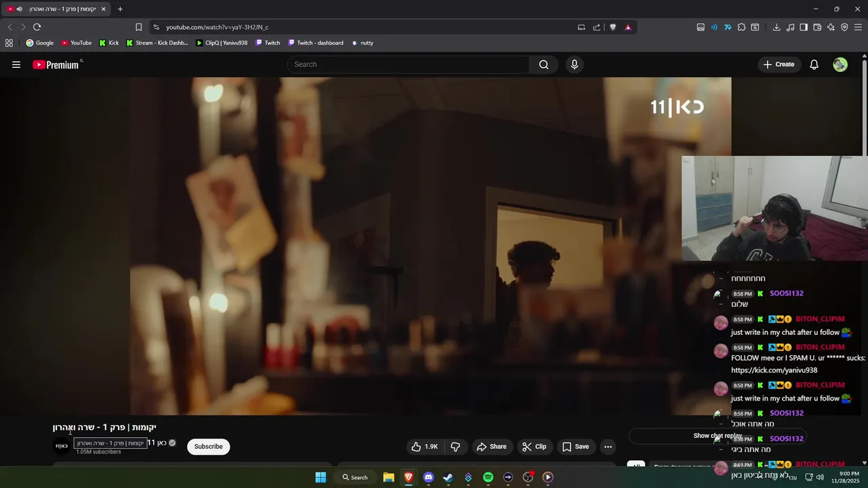The height and width of the screenshot is (488, 868).
Task: Open Spotify from taskbar
Action: click(488, 477)
